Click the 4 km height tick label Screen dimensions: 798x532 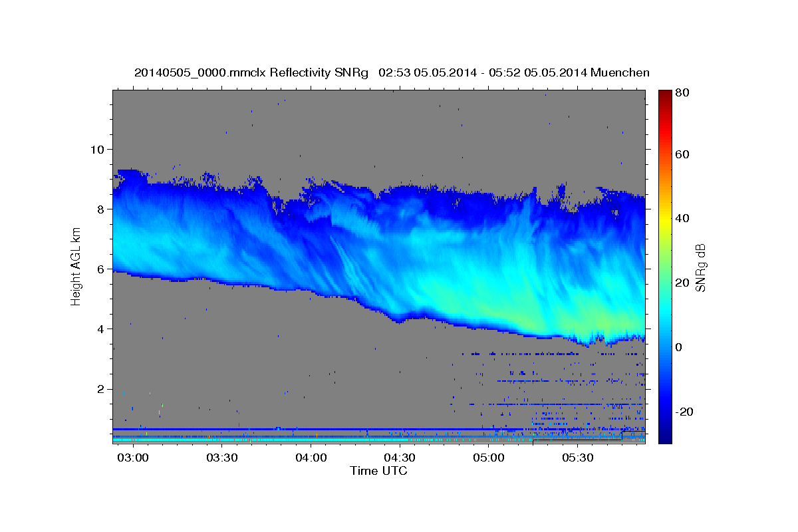[x=100, y=329]
